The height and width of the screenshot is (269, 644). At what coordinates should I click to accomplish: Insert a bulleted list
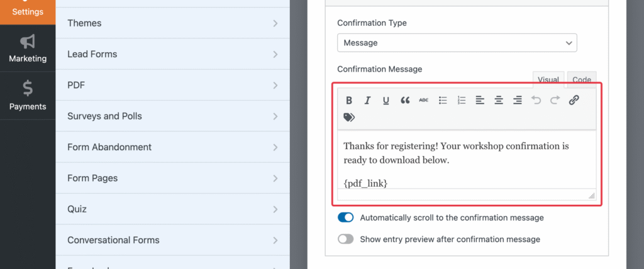443,100
